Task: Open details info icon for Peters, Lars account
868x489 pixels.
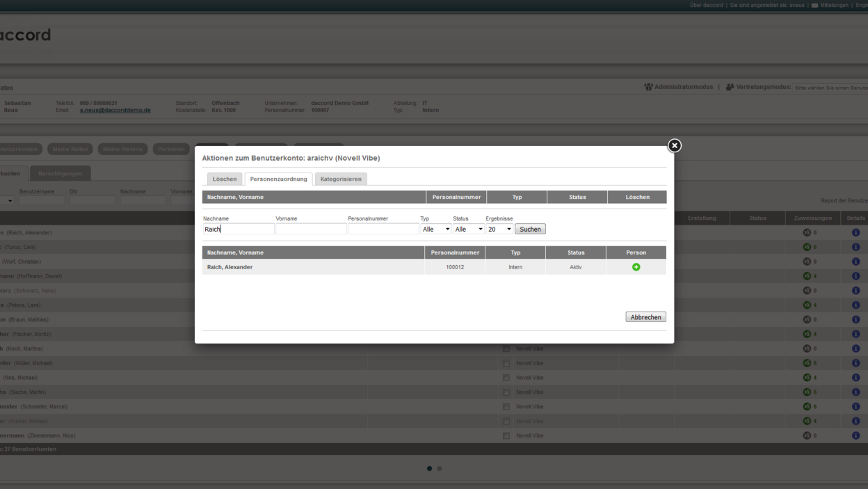Action: click(x=855, y=305)
